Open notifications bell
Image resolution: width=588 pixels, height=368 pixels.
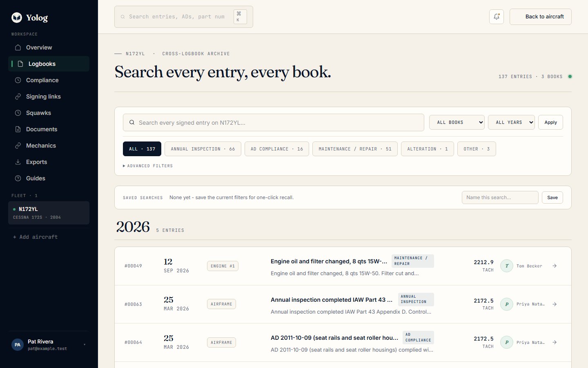click(x=497, y=17)
